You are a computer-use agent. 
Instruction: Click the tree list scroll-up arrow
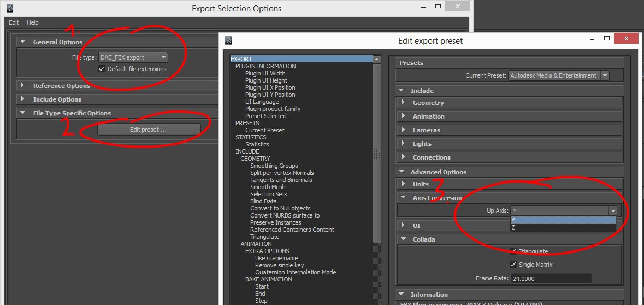377,59
